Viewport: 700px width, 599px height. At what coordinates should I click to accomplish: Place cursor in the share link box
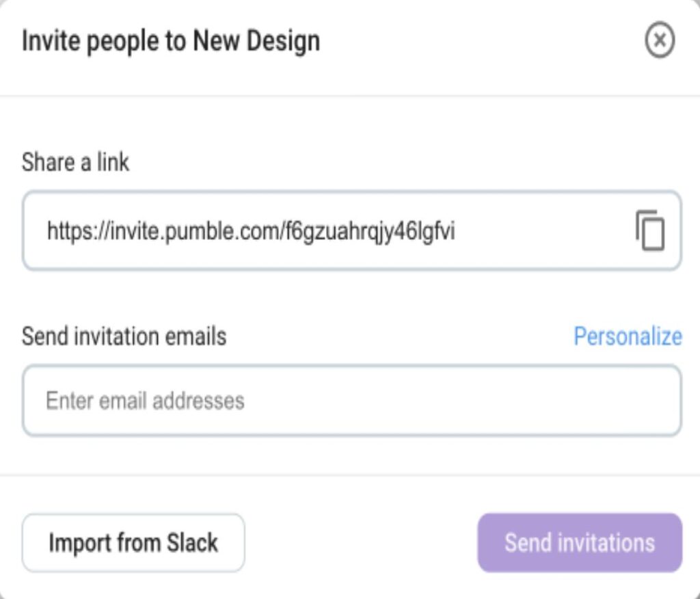[352, 230]
